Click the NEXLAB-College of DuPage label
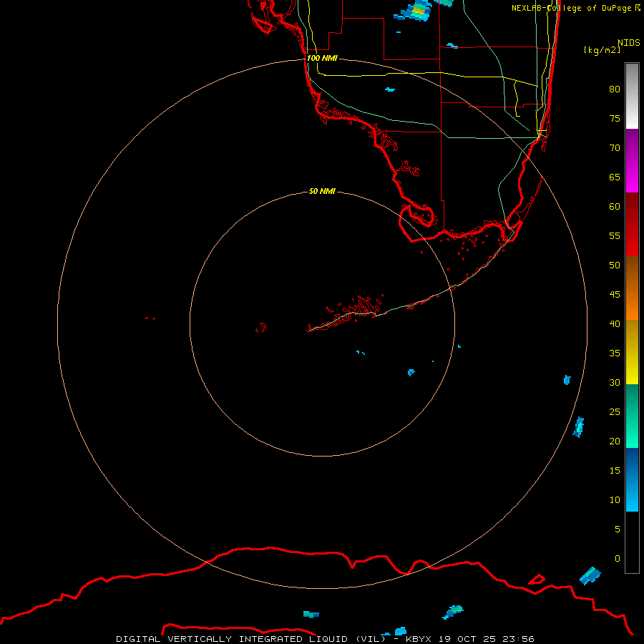Viewport: 644px width, 644px height. [x=575, y=8]
